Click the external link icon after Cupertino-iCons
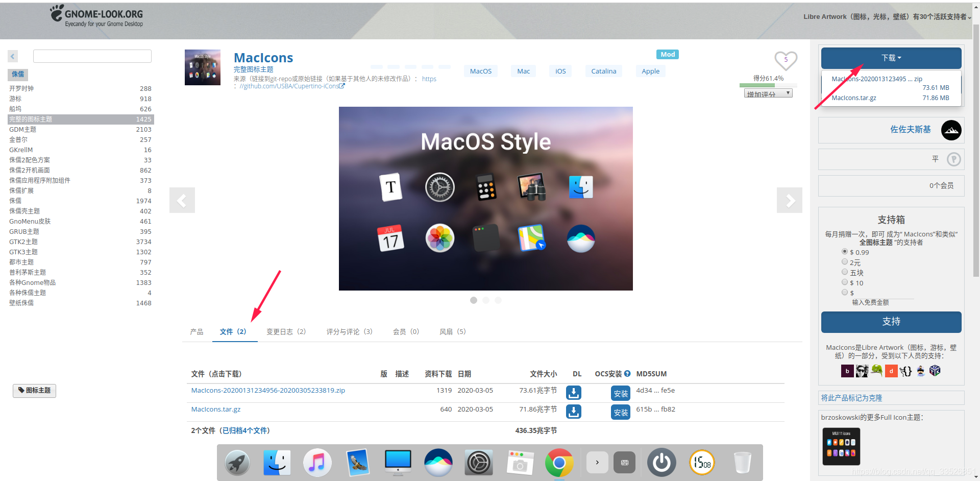Image resolution: width=980 pixels, height=481 pixels. 342,86
